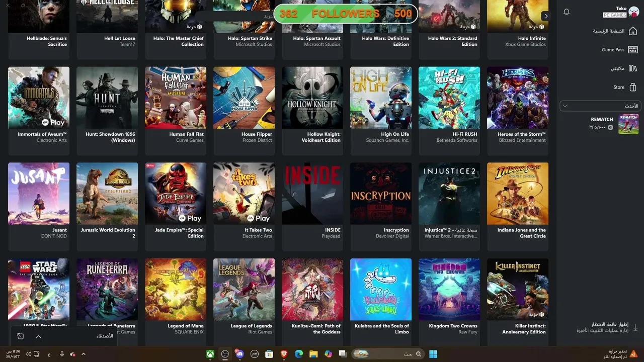The image size is (644, 362).
Task: Open Microsoft Edge from taskbar
Action: 298,354
